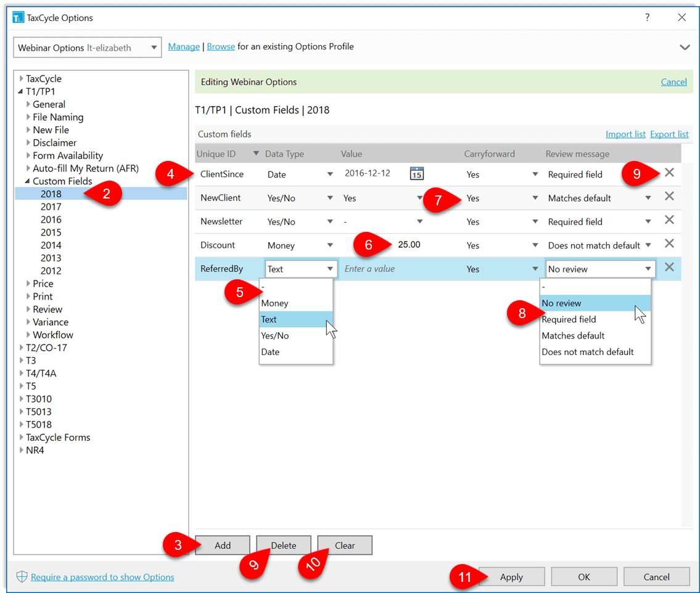
Task: Remove the ClientSince row
Action: [x=669, y=173]
